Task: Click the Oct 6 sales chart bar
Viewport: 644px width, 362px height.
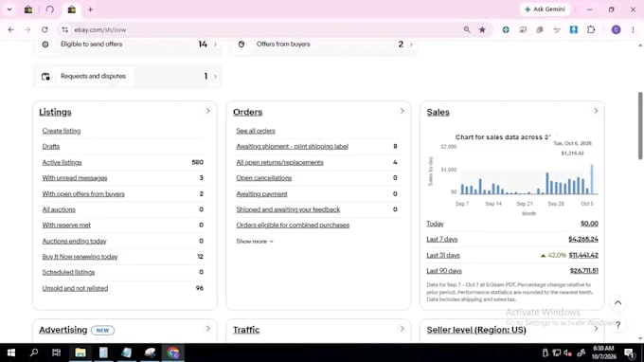Action: click(592, 179)
